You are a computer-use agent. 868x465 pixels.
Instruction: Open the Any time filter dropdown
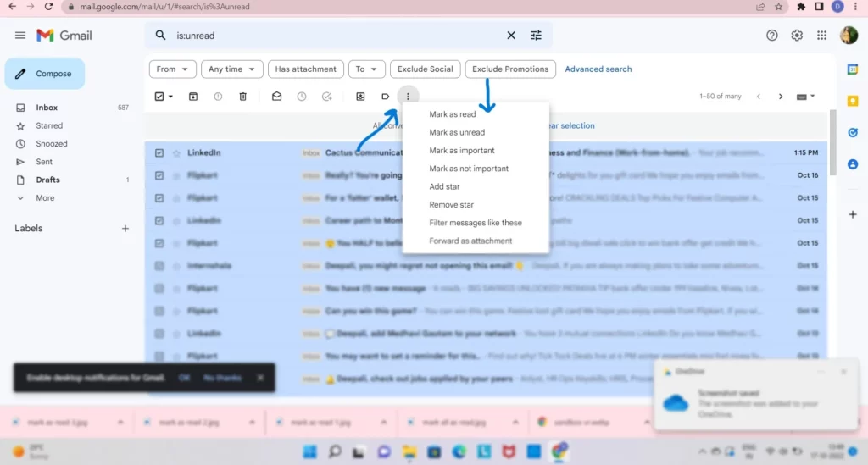pos(231,69)
